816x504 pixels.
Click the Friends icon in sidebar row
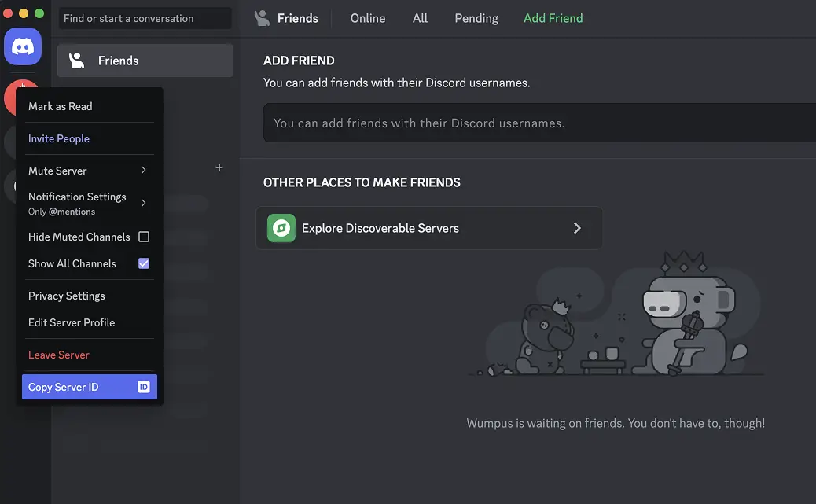click(77, 61)
